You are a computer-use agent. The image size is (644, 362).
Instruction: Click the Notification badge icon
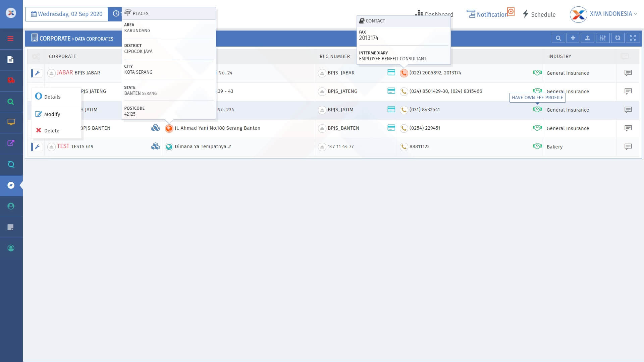point(511,12)
